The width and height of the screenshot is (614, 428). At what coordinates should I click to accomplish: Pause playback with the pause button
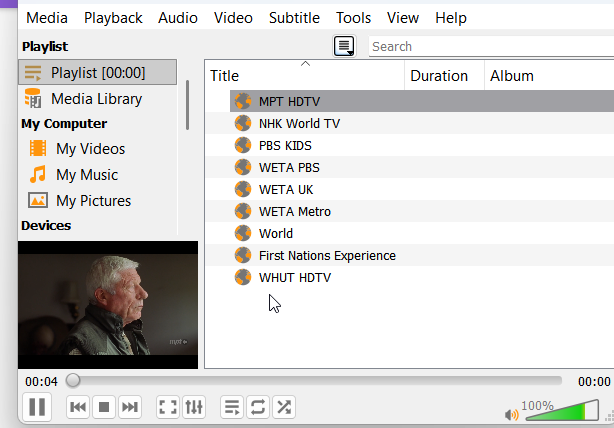pyautogui.click(x=37, y=407)
